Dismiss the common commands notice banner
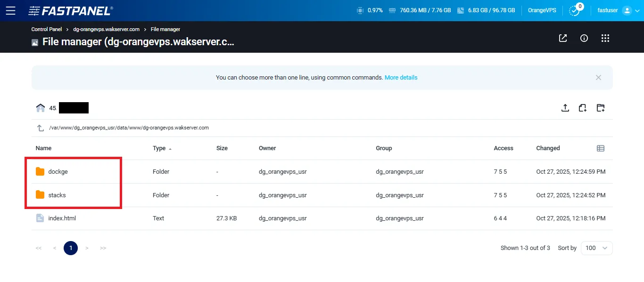The height and width of the screenshot is (282, 644). coord(598,77)
